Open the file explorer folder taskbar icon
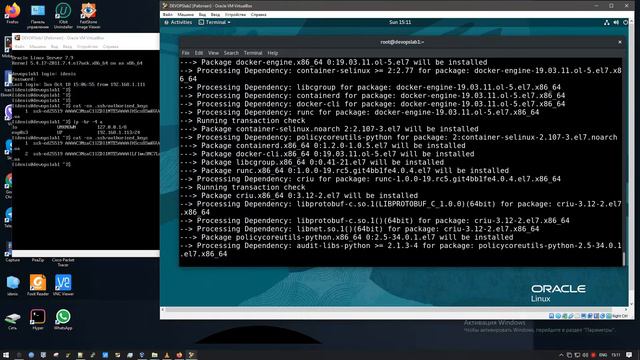This screenshot has width=640, height=360. point(154,355)
